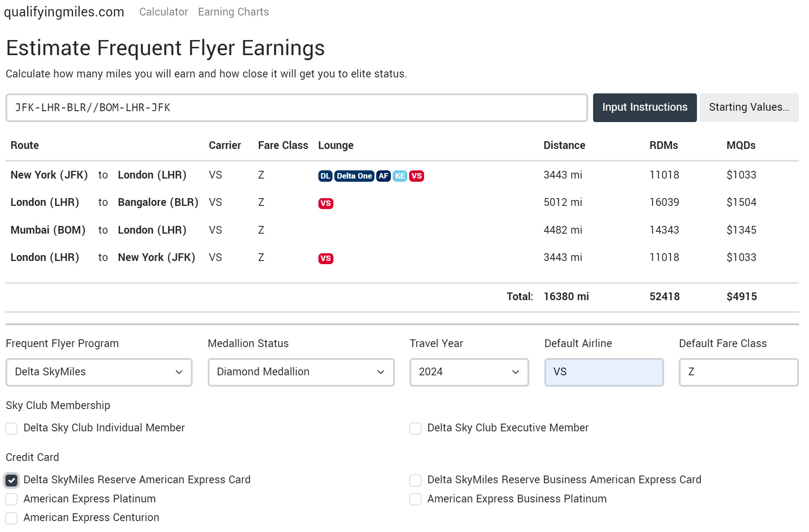Click the 14343 RDMs value
This screenshot has height=532, width=809.
(664, 230)
